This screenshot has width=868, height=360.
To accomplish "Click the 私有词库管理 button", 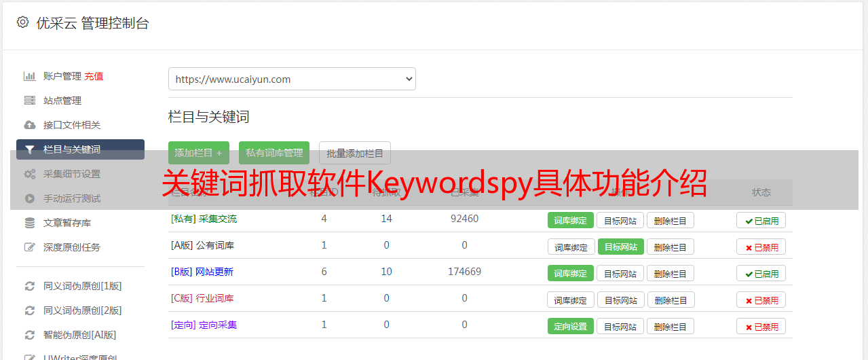I will 274,153.
